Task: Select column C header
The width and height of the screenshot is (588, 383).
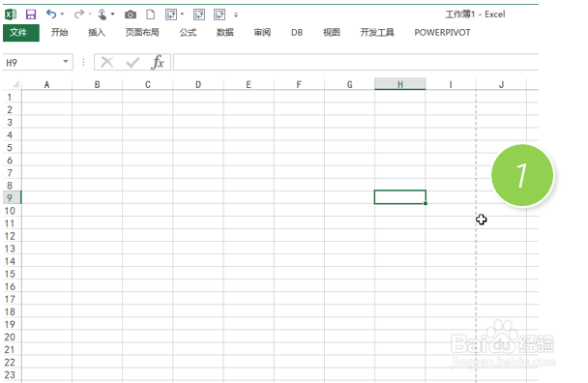Action: 148,85
